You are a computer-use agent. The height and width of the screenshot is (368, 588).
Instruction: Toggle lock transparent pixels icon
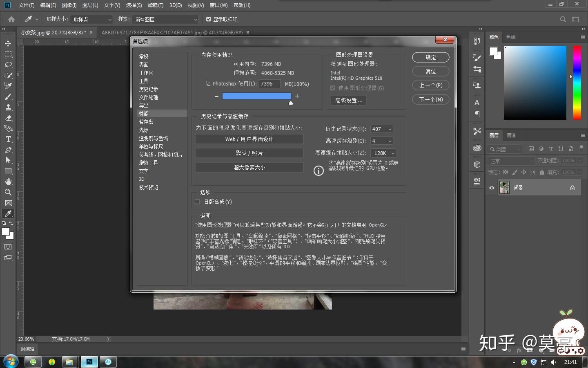[x=506, y=172]
